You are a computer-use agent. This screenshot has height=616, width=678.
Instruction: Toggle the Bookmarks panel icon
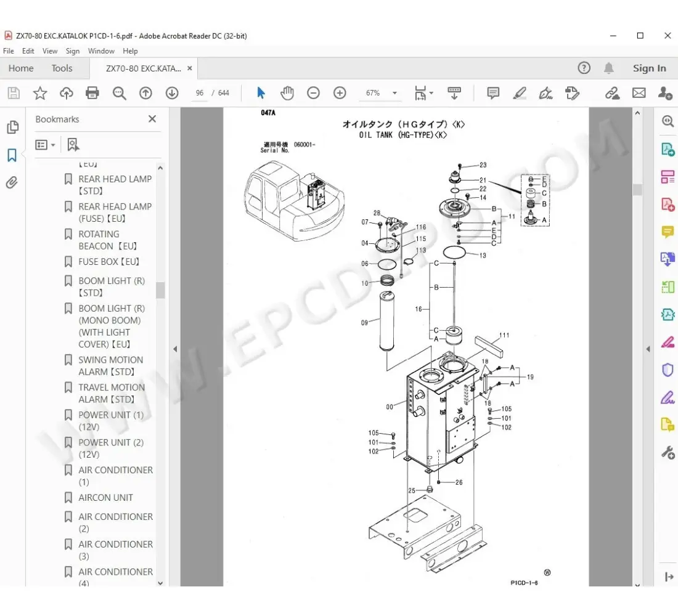(x=12, y=155)
